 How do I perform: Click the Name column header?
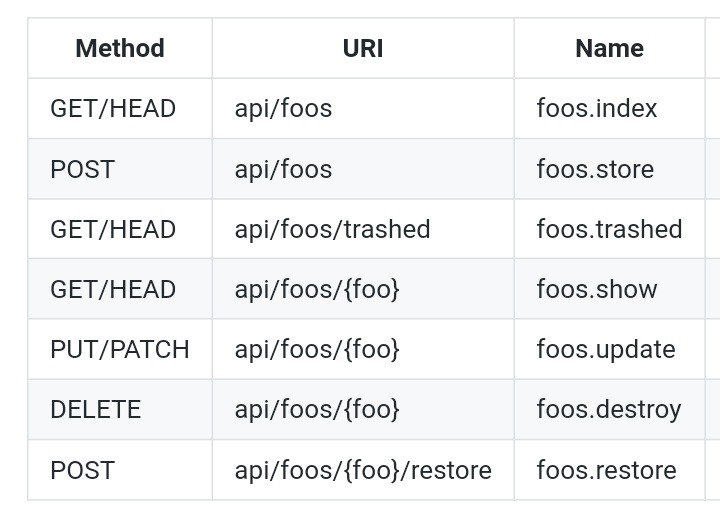609,48
